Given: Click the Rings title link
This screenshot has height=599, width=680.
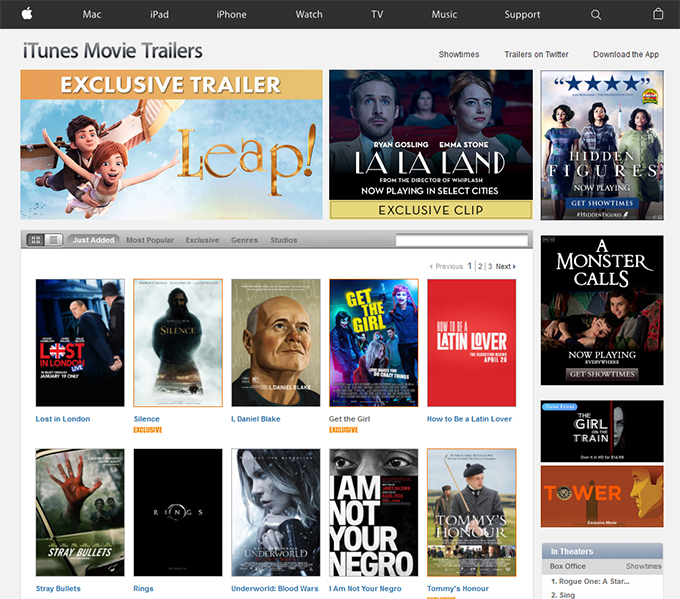Looking at the screenshot, I should pyautogui.click(x=144, y=589).
